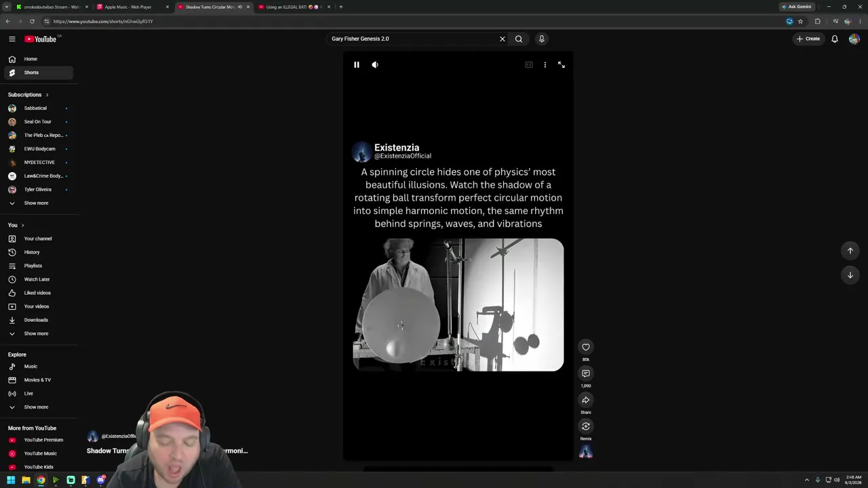This screenshot has height=488, width=868.
Task: Expand the Subscriptions section header
Action: 28,95
